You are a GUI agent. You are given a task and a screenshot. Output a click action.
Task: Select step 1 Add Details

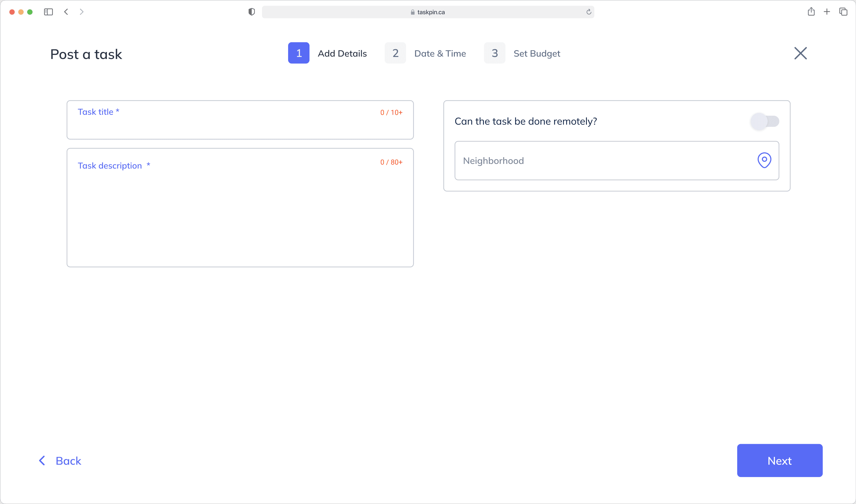(x=299, y=53)
